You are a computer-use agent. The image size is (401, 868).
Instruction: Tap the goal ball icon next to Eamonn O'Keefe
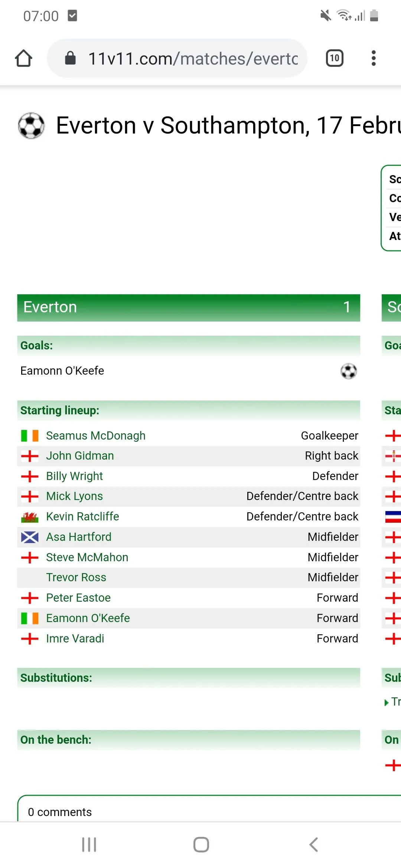pos(349,371)
